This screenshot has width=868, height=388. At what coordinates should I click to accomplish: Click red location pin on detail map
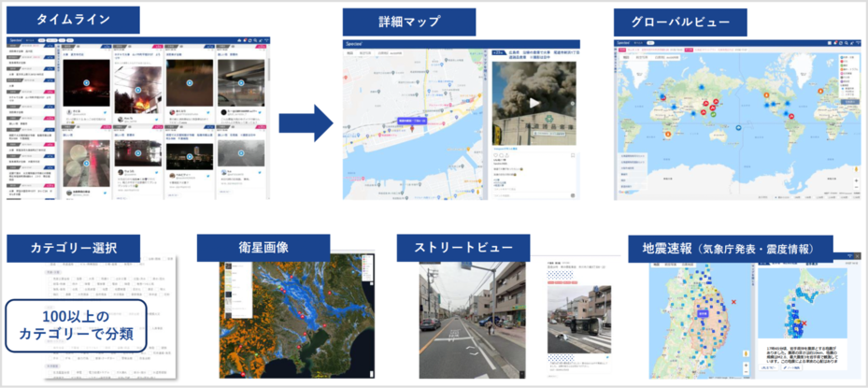tap(412, 129)
